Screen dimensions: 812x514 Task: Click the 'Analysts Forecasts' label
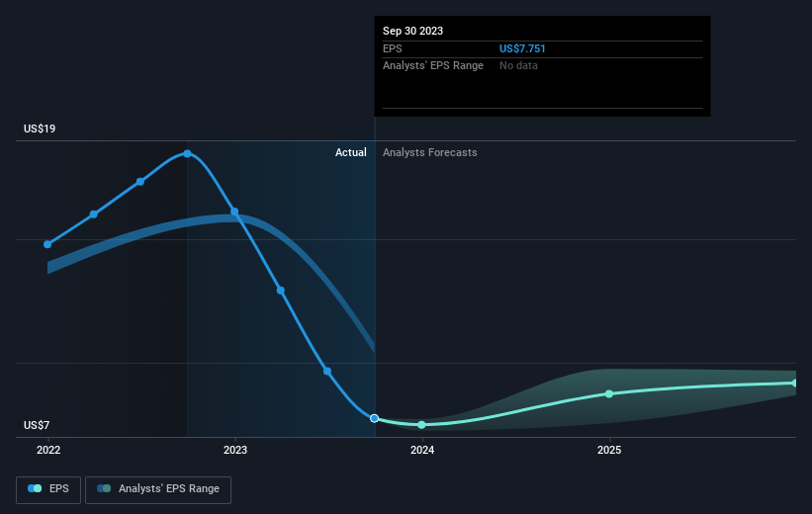pyautogui.click(x=430, y=152)
